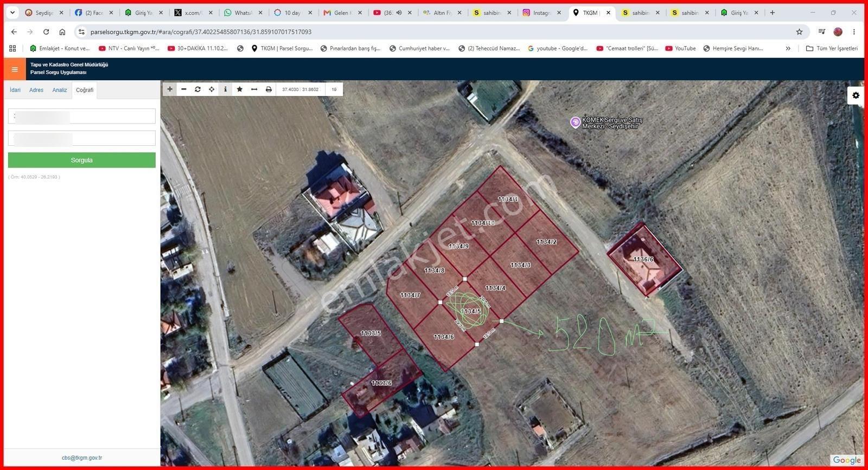Zoom in the map with plus icon
868x470 pixels.
tap(170, 89)
